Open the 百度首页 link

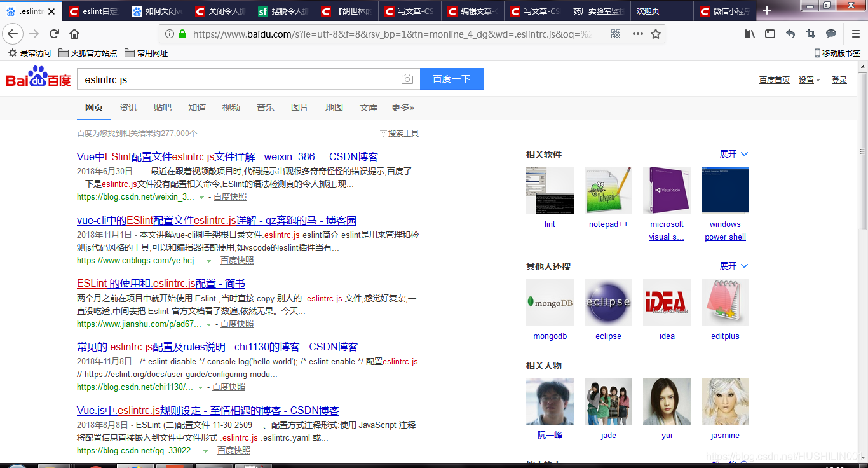pyautogui.click(x=775, y=79)
